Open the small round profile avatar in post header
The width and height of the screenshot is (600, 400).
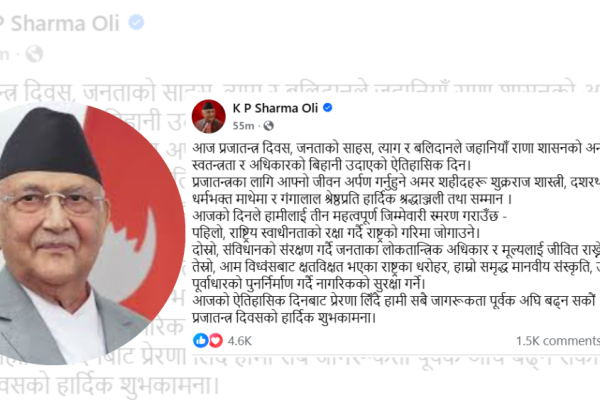(209, 116)
